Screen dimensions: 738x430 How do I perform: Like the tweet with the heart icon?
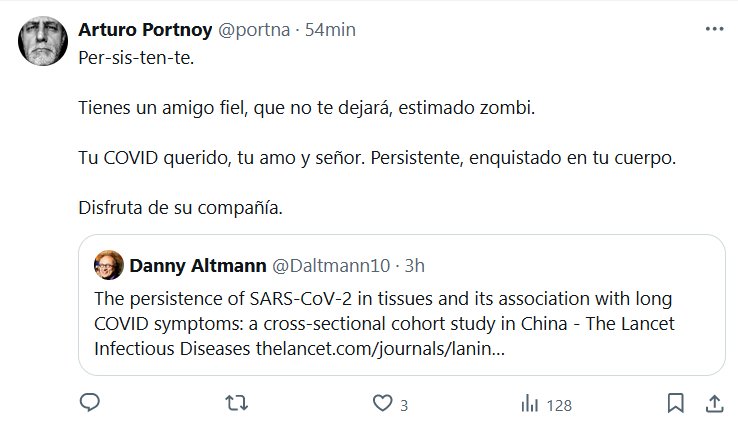(x=381, y=404)
